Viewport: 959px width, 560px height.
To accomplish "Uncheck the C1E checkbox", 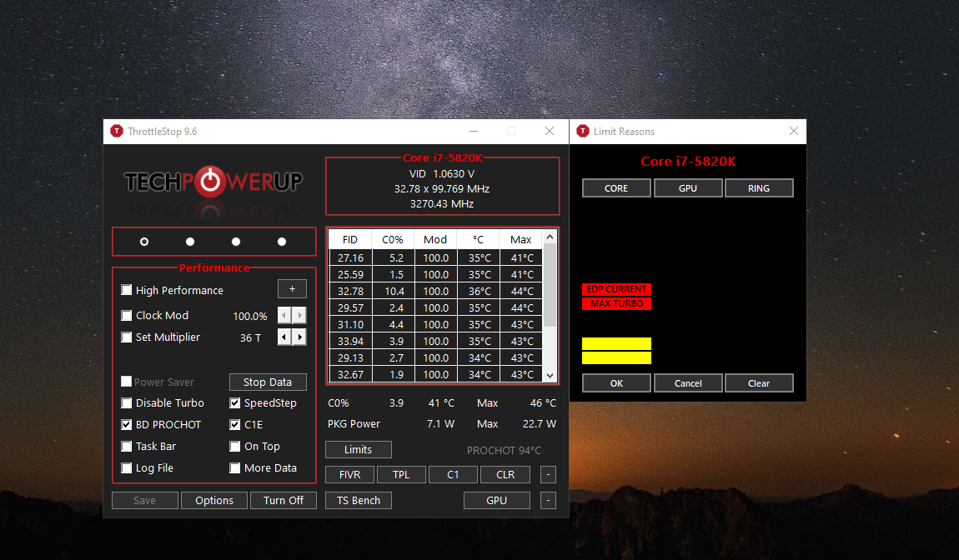I will tap(235, 424).
